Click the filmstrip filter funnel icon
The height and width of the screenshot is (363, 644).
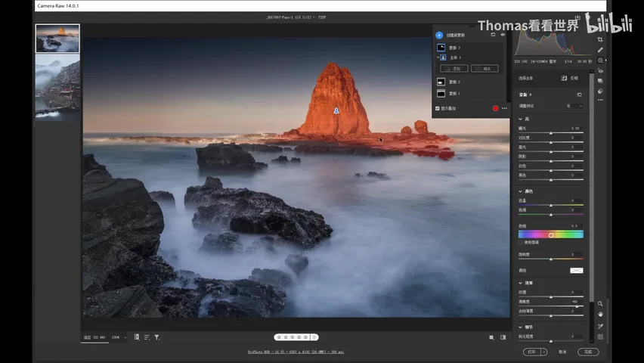[157, 337]
